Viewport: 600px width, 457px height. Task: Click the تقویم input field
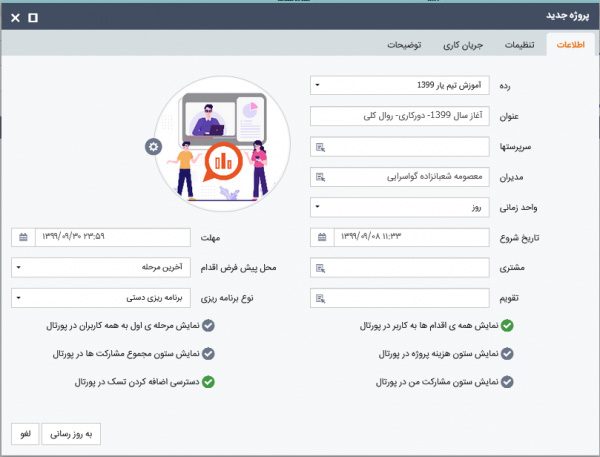coord(400,299)
